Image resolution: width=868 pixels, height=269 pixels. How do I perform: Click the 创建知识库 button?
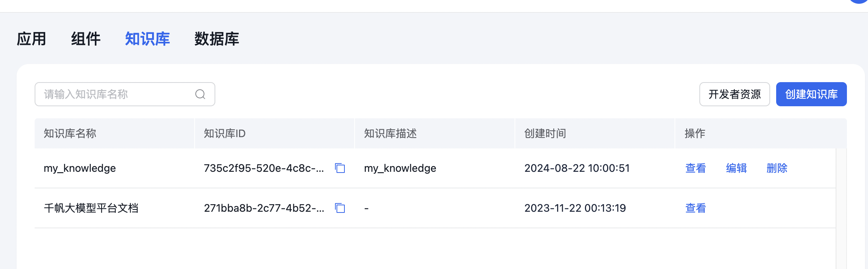811,94
